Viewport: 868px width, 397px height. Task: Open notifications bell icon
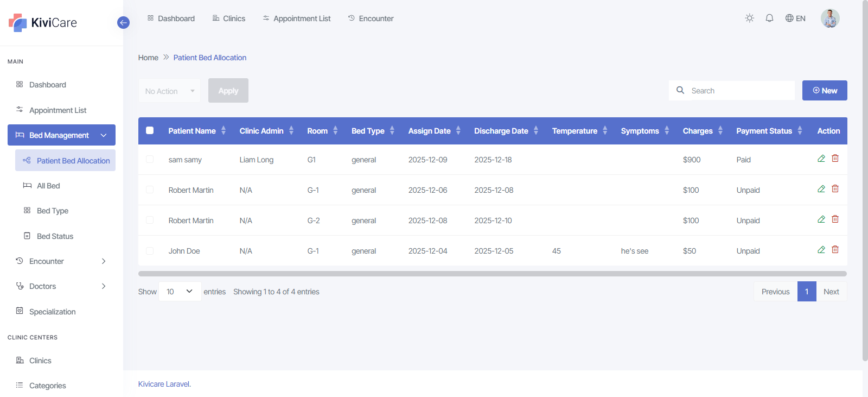coord(769,18)
